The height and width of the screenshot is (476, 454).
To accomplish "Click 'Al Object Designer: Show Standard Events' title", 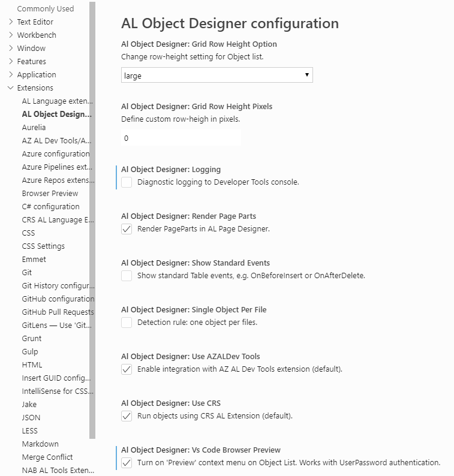I will [196, 263].
